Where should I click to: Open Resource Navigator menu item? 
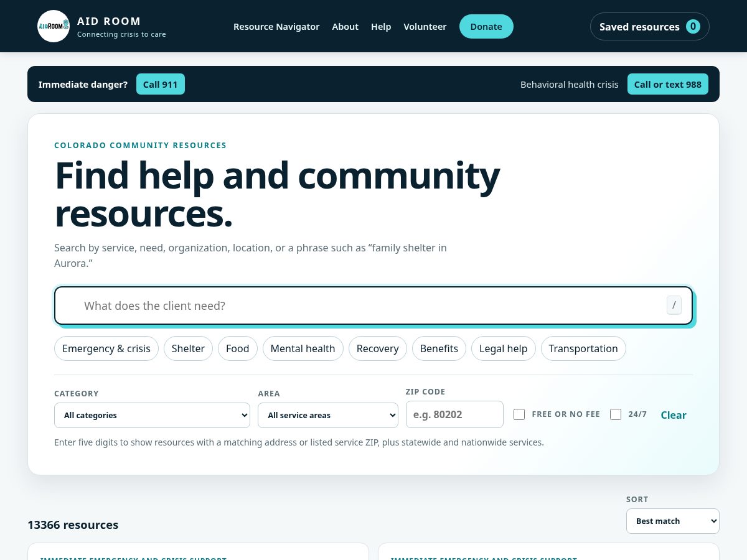pyautogui.click(x=276, y=27)
